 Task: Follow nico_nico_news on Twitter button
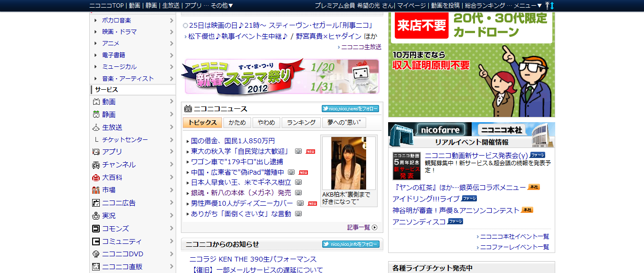click(350, 109)
